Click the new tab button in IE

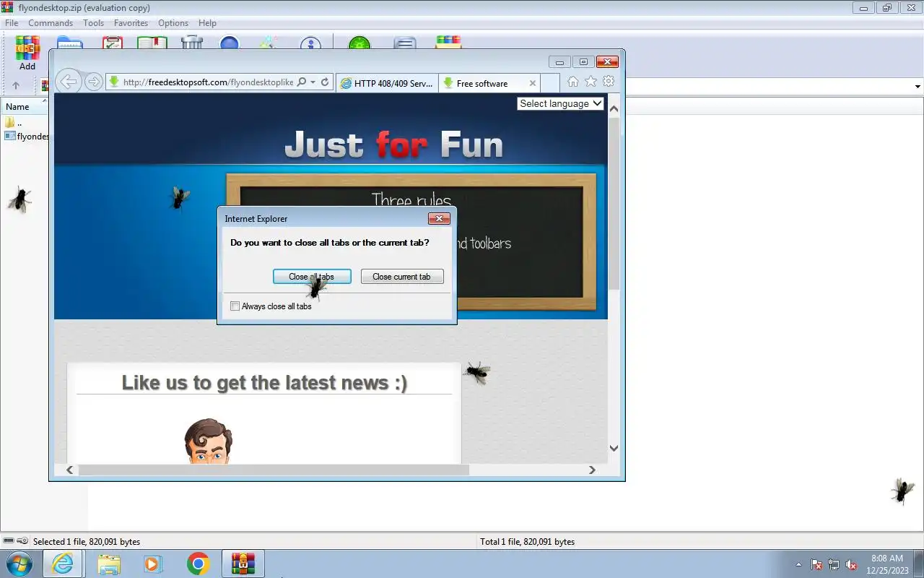coord(549,83)
